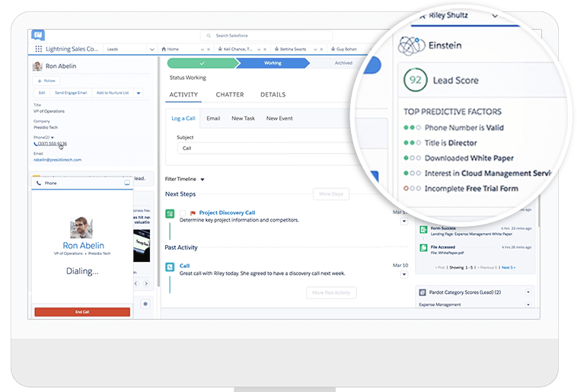Open the Expense Management row dropdown

point(528,304)
